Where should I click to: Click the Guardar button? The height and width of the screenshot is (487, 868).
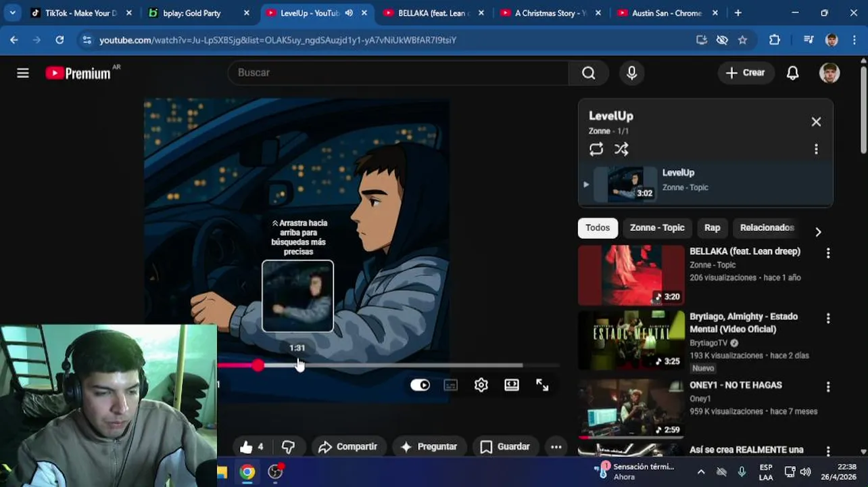(x=505, y=446)
